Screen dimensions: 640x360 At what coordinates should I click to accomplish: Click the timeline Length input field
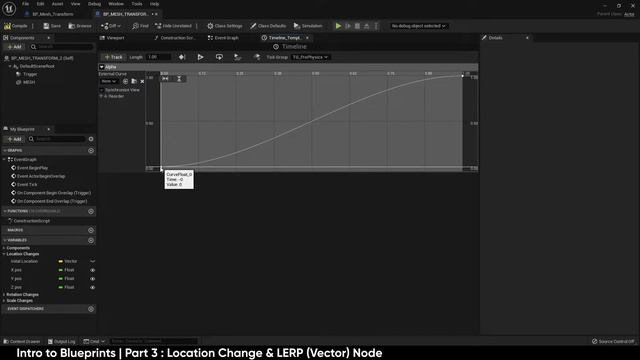coord(158,58)
